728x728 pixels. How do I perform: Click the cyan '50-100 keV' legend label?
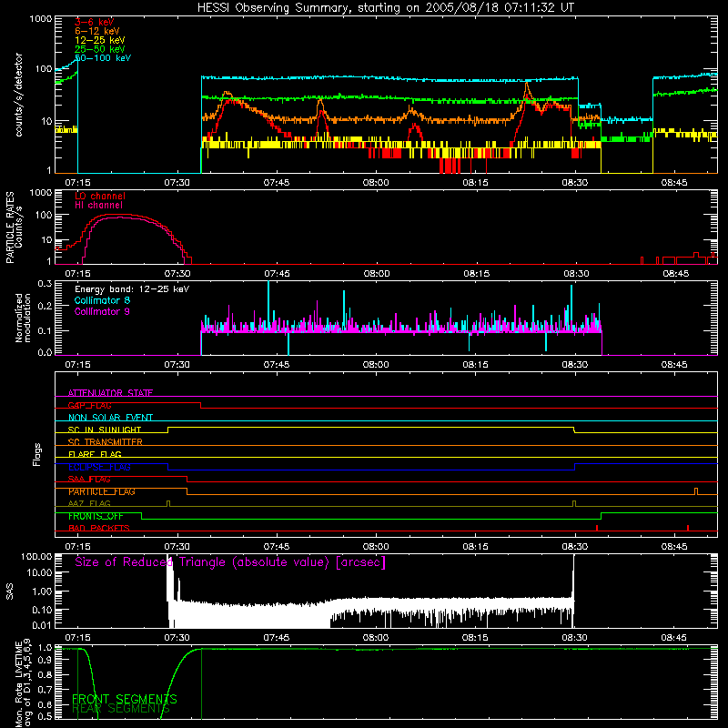[103, 58]
